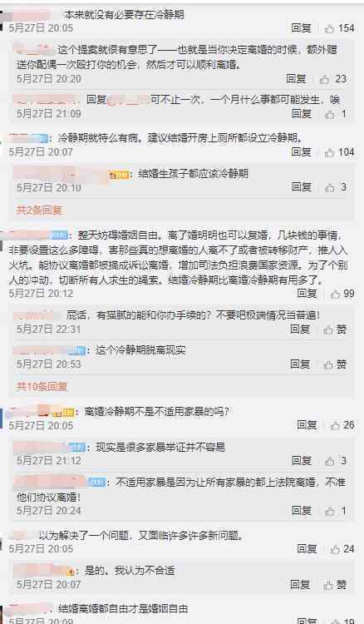Like the reply '是的。我认为不合适'
The width and height of the screenshot is (364, 624).
[x=328, y=586]
